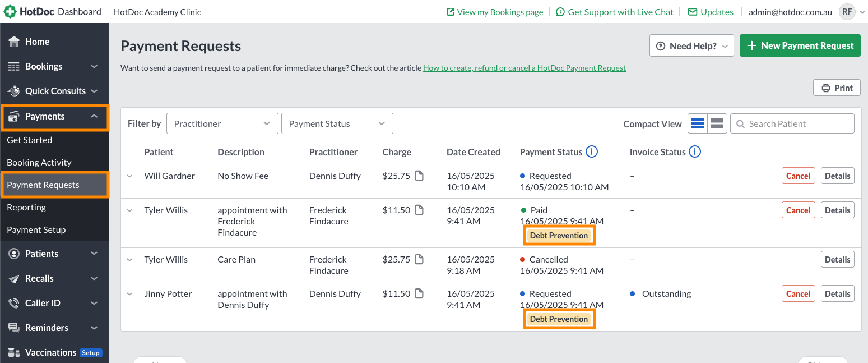
Task: Open Details for Will Gardner's request
Action: click(x=838, y=176)
